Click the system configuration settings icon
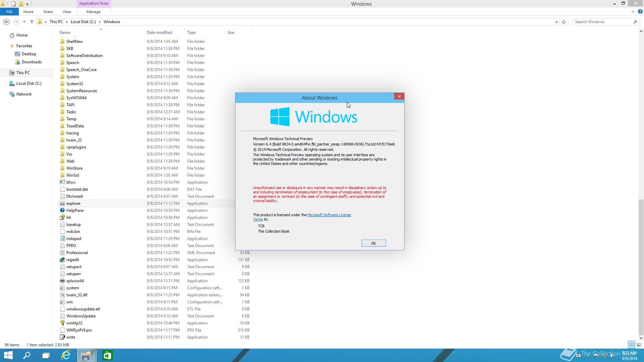This screenshot has height=362, width=644. (x=62, y=288)
